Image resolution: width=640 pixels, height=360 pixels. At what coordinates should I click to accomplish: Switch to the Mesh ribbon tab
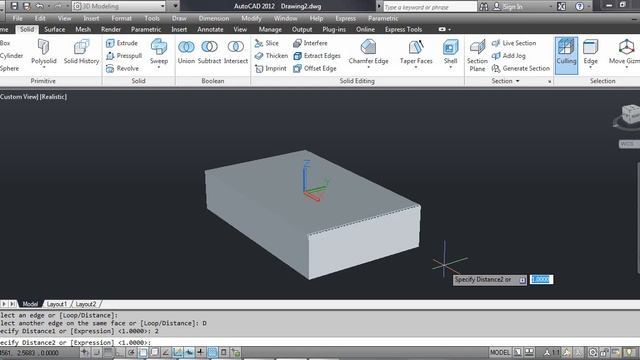tap(83, 29)
